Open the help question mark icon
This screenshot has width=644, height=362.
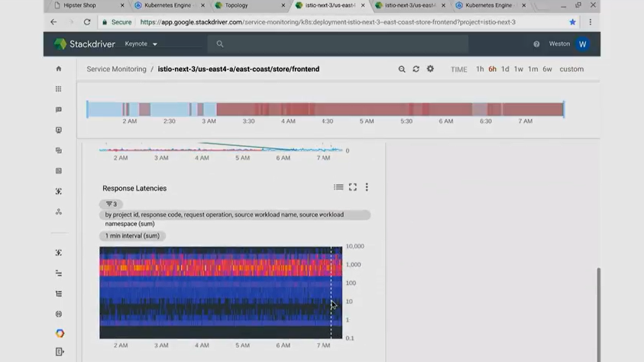point(536,44)
